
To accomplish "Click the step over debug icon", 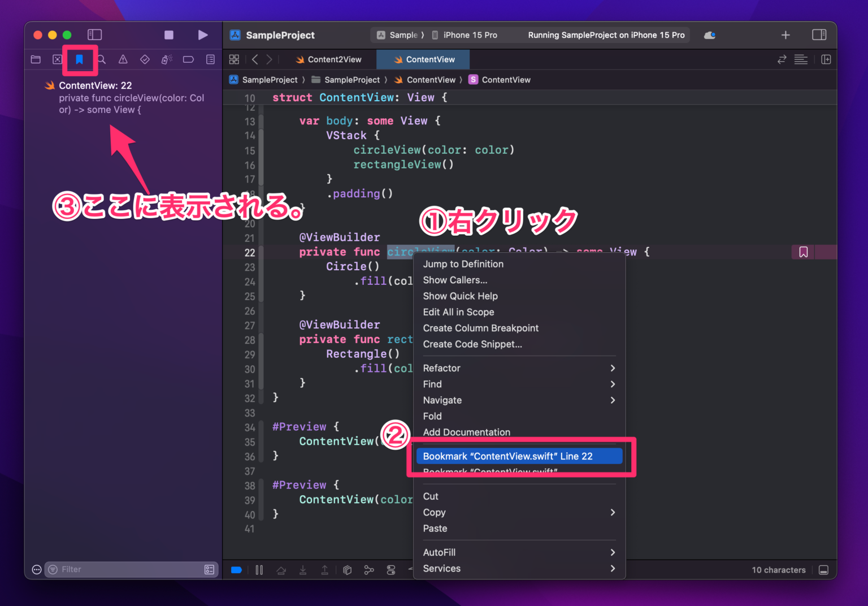I will click(x=281, y=570).
